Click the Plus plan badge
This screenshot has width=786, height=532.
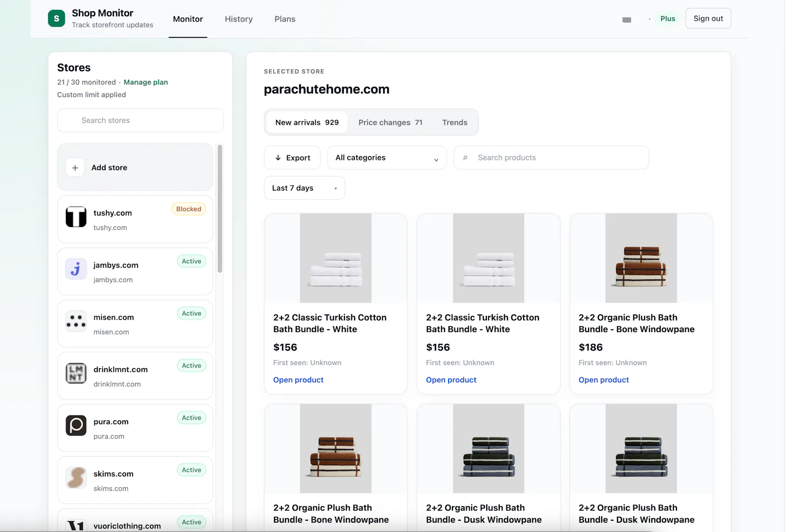point(668,19)
